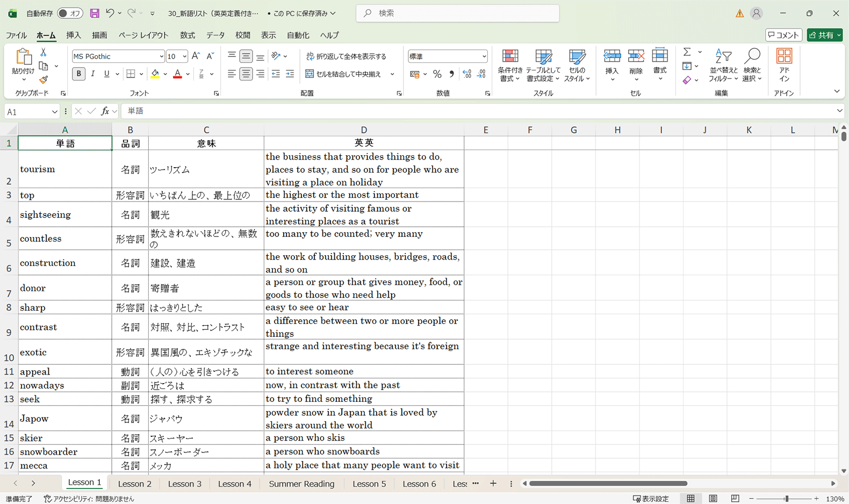Click the increase indent icon
This screenshot has height=504, width=849.
coord(290,74)
